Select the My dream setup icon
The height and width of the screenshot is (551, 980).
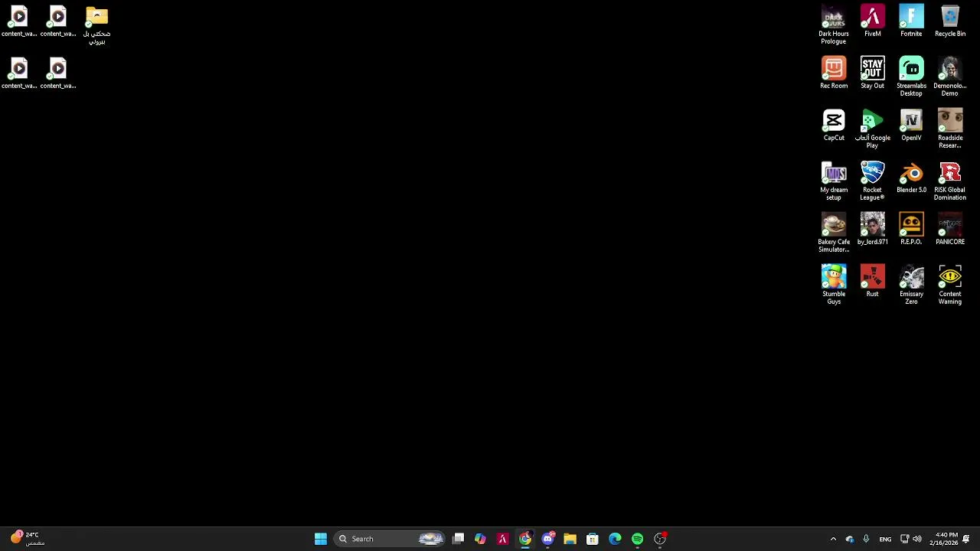pyautogui.click(x=834, y=181)
